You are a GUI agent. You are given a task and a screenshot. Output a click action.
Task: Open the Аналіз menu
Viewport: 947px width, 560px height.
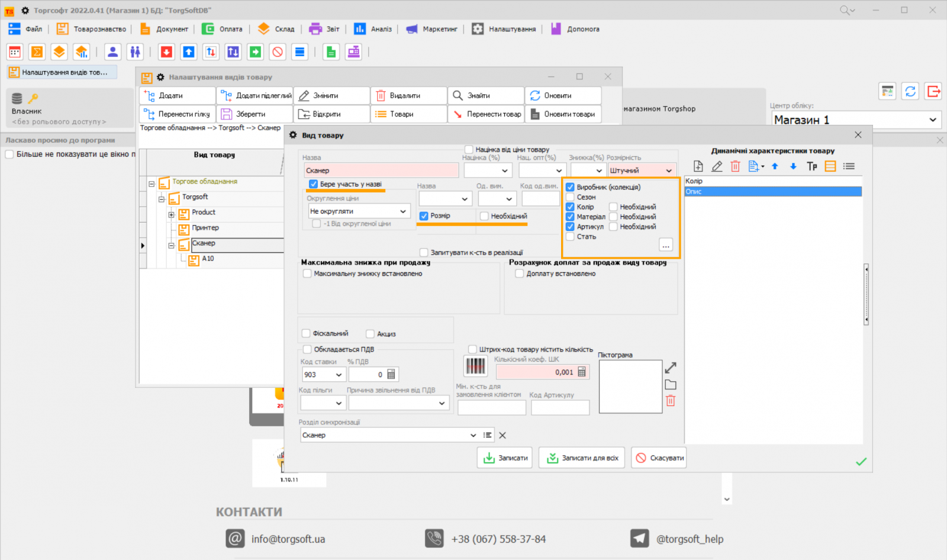pos(373,29)
